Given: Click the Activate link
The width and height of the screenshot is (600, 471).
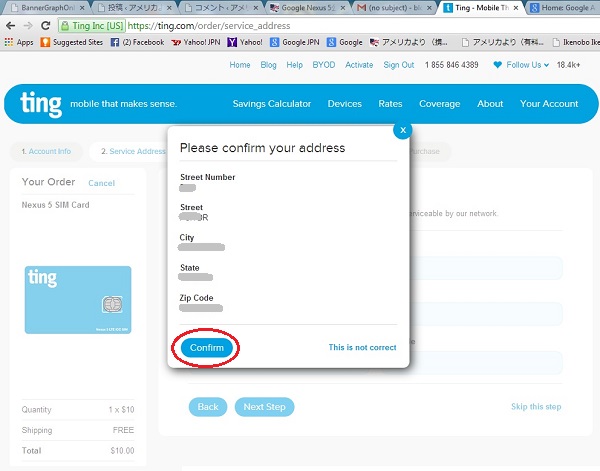Looking at the screenshot, I should coord(359,65).
